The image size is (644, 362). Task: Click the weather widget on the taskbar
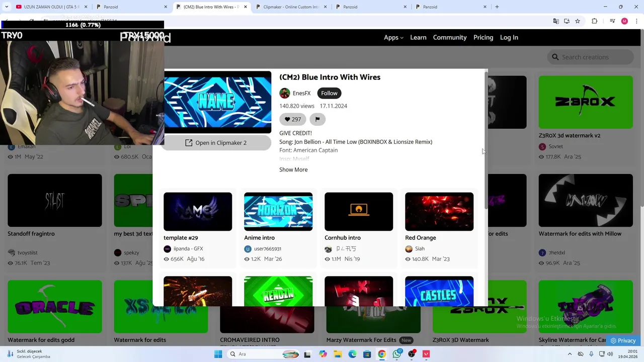(28, 354)
